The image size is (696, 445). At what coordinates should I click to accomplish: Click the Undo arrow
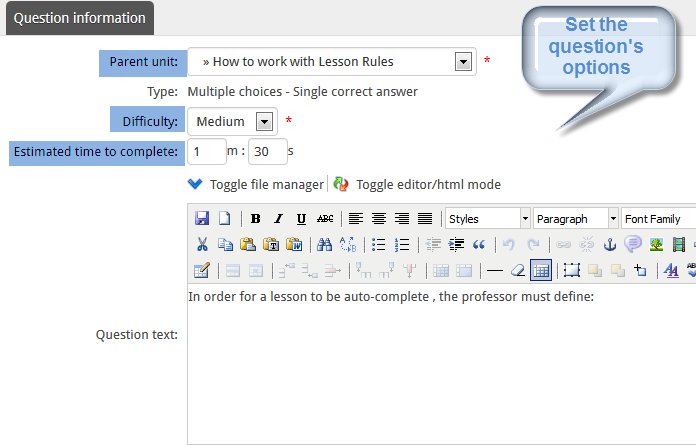[x=509, y=244]
